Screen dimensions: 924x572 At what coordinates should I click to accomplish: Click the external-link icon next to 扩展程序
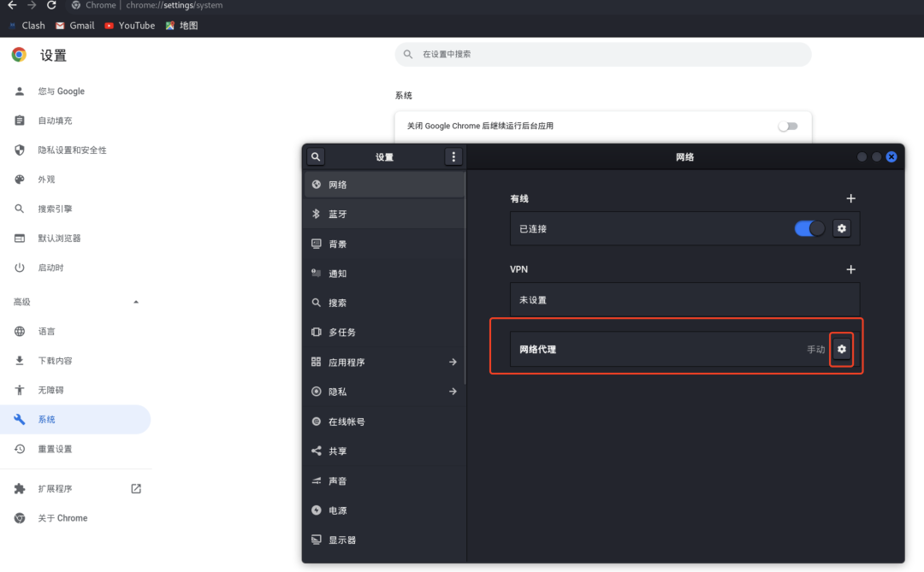136,489
